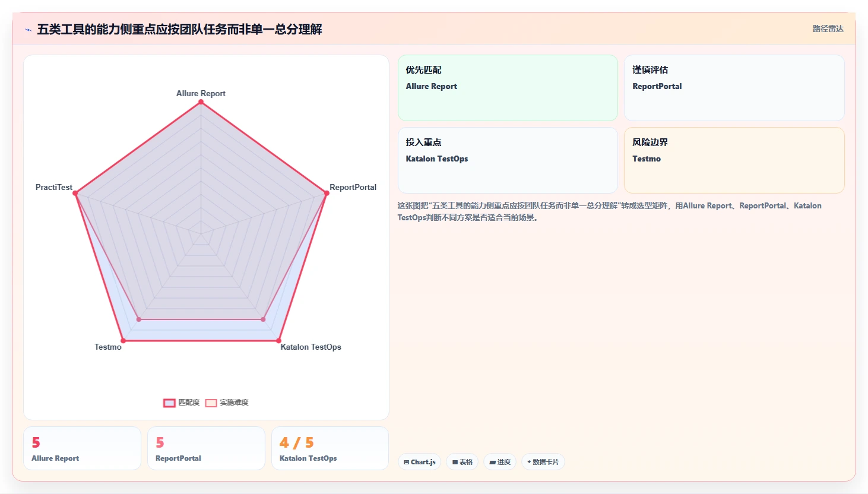Click the page title 五类工具的能力侧重点应按团队任务而非单一总分理解
The image size is (868, 494).
(x=179, y=29)
